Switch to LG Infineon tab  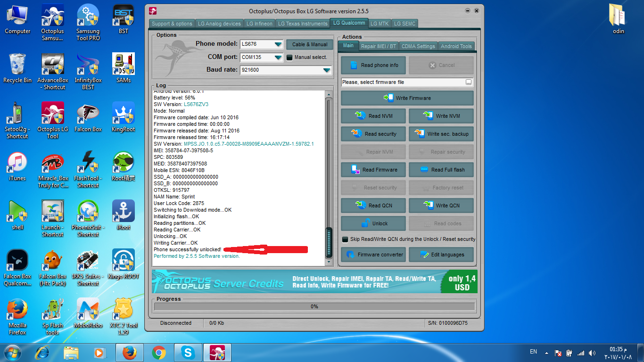click(259, 24)
